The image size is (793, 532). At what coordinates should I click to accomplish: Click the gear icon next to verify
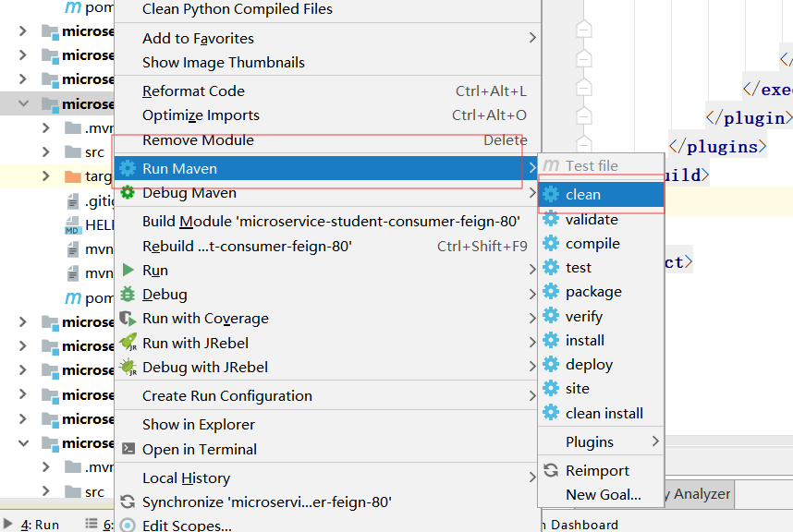tap(551, 316)
